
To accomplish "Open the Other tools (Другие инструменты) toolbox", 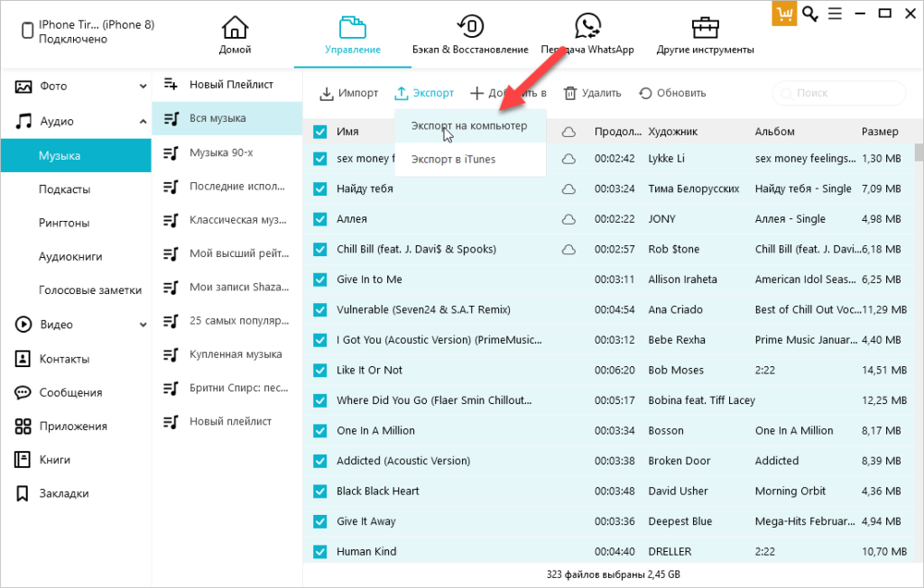I will (705, 28).
